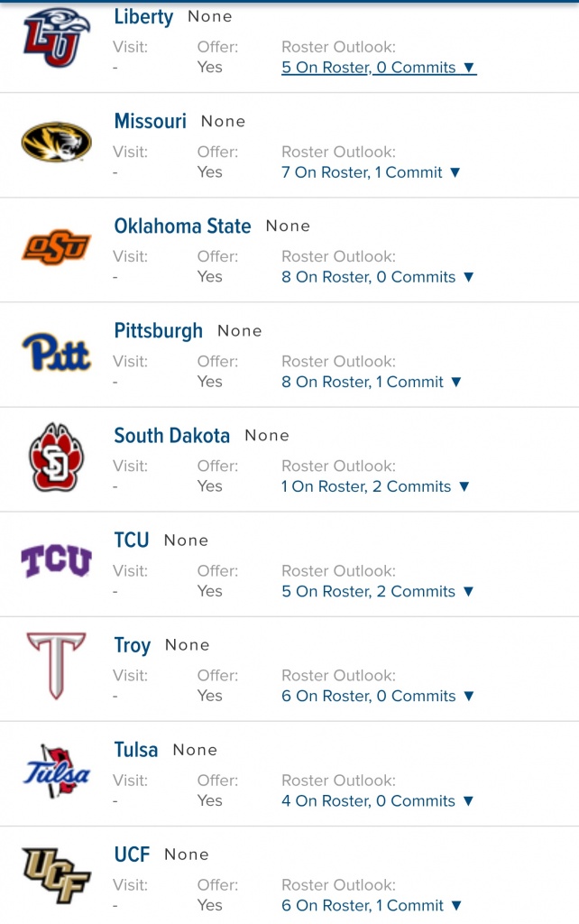Screen dimensions: 579x924
Task: Click the Oklahoma State logo
Action: click(56, 246)
